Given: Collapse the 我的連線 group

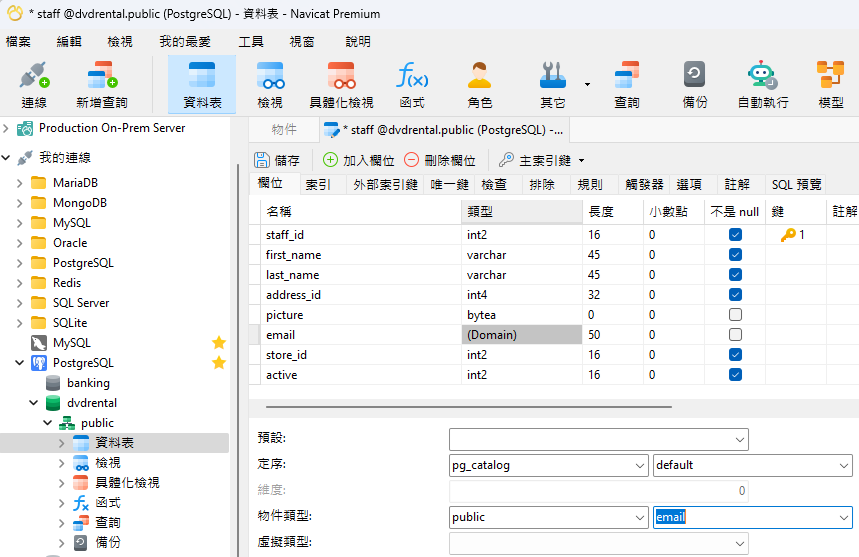Looking at the screenshot, I should (6, 158).
